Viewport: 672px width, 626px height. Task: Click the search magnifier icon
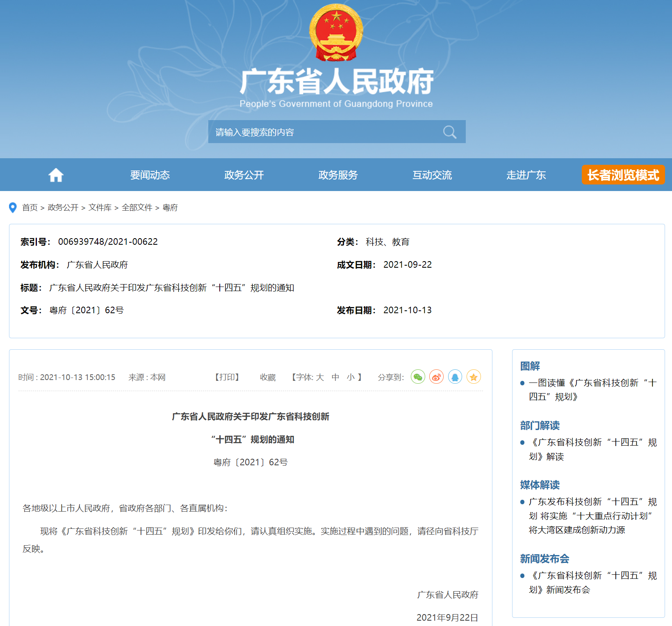coord(449,132)
